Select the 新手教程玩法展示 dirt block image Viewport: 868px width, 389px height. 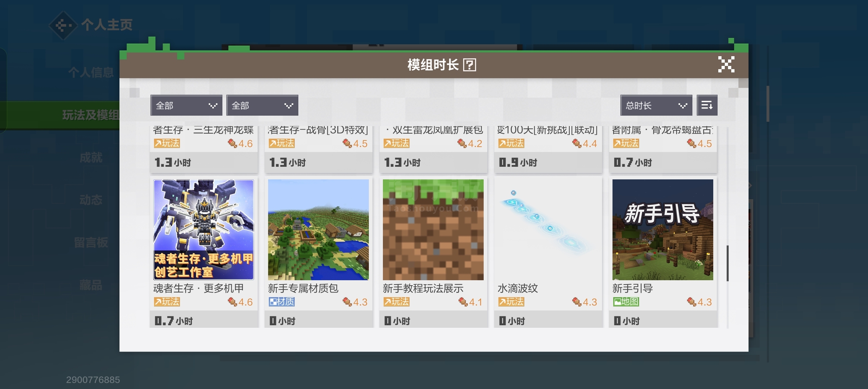(x=433, y=230)
